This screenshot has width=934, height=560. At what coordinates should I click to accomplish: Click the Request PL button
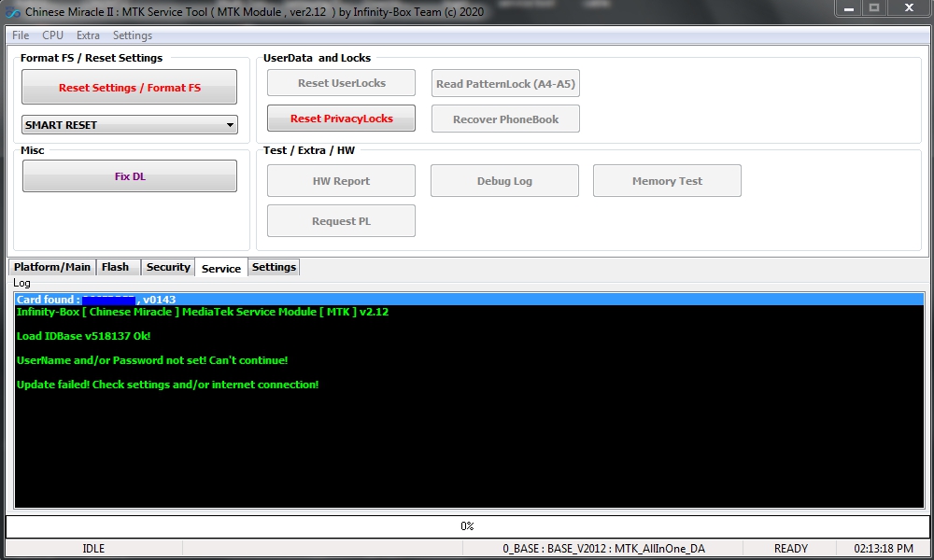point(341,221)
